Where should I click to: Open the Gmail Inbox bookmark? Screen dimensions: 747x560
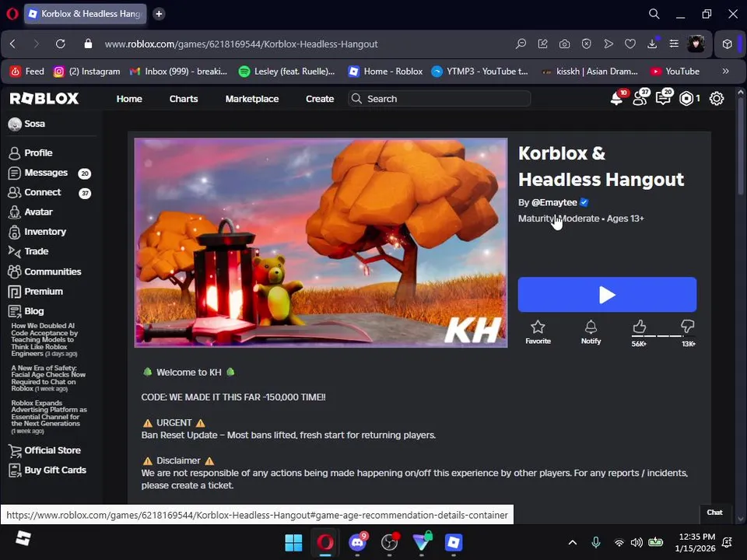click(x=179, y=72)
